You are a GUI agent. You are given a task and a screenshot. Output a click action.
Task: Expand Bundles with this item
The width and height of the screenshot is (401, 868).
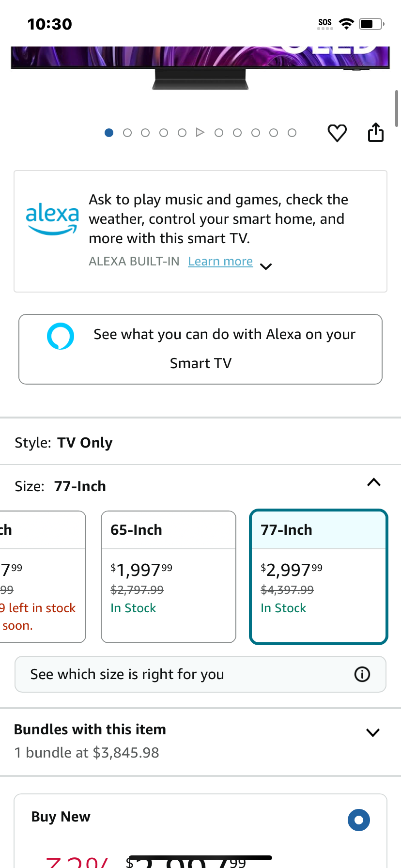point(200,741)
